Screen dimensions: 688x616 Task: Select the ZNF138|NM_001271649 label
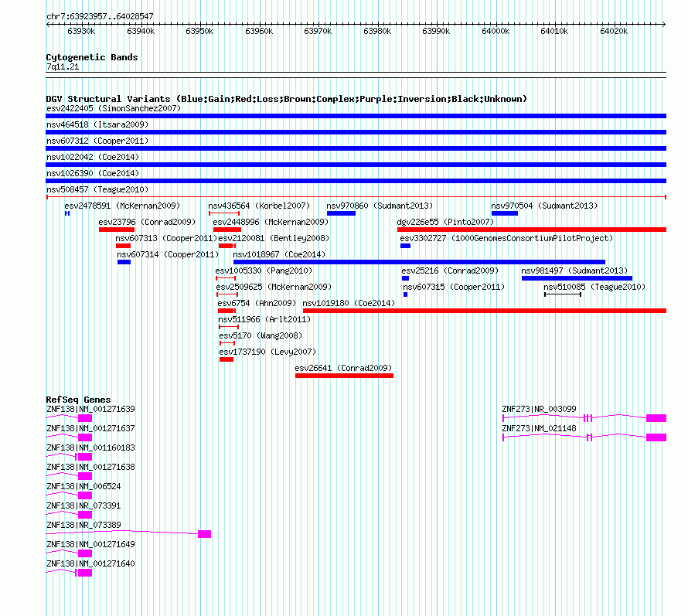coord(90,544)
